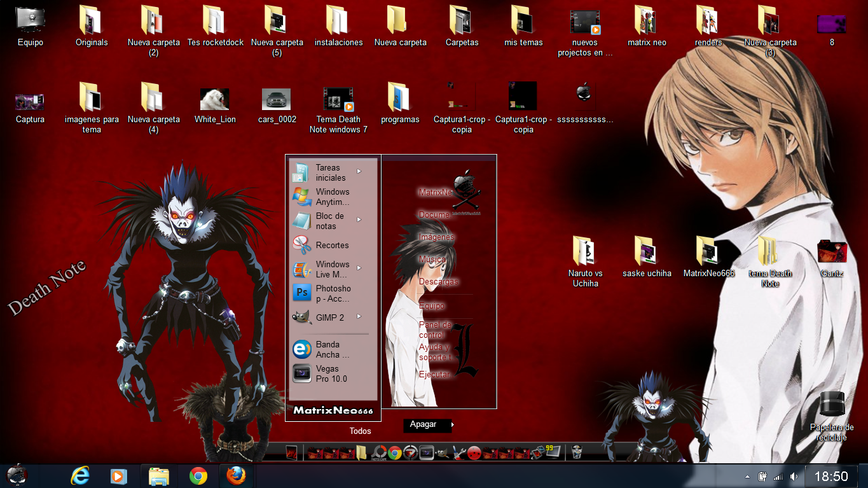Screen dimensions: 868x488
Task: Open Windows Explorer from taskbar
Action: (158, 476)
